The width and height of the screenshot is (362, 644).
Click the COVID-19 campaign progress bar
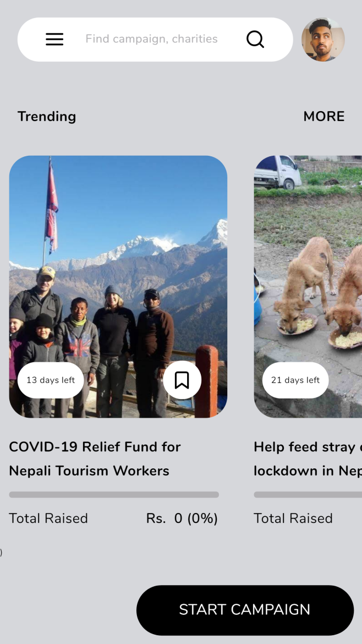pyautogui.click(x=114, y=494)
